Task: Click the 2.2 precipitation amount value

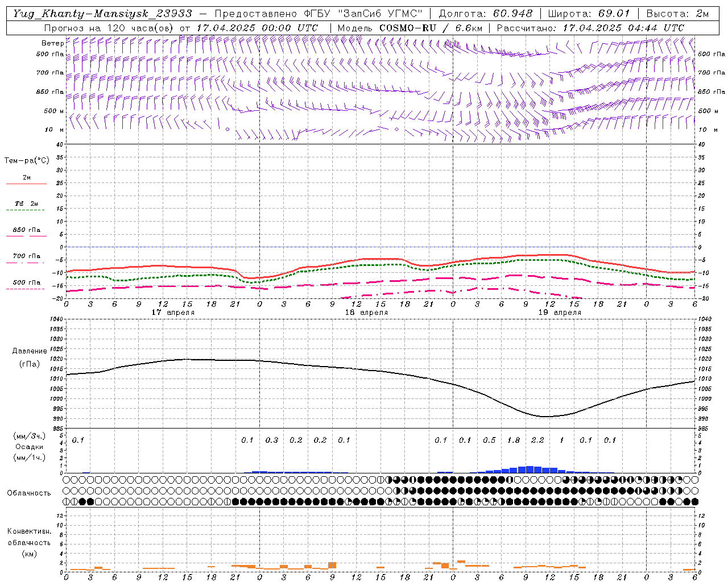Action: [537, 440]
